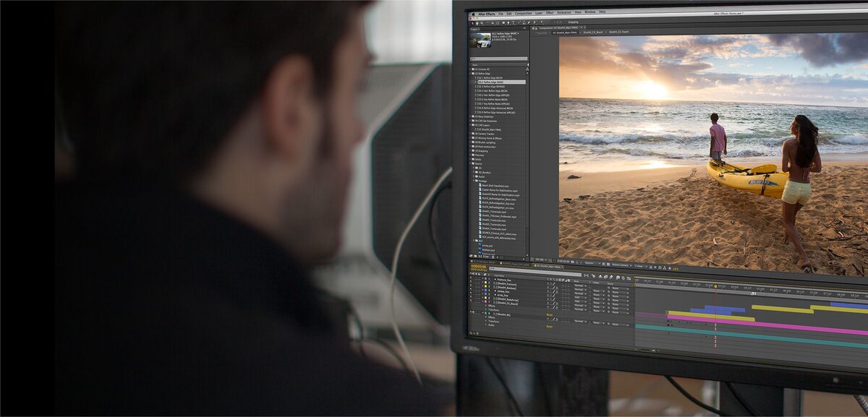Open the Active Camera view dropdown

click(x=621, y=265)
